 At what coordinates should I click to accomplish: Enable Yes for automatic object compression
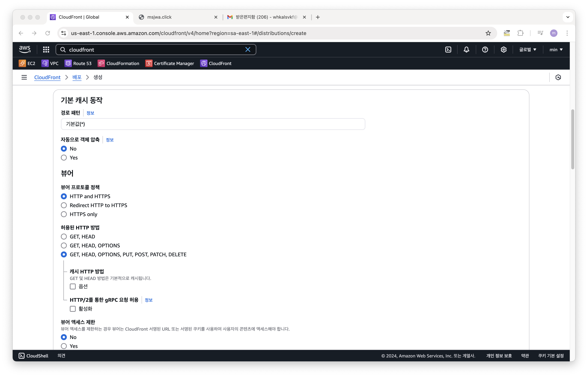(64, 158)
